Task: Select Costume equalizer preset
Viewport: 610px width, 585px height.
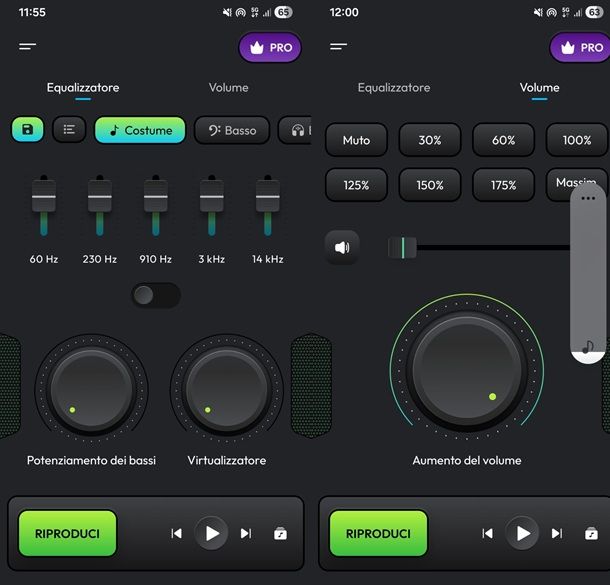Action: tap(140, 130)
